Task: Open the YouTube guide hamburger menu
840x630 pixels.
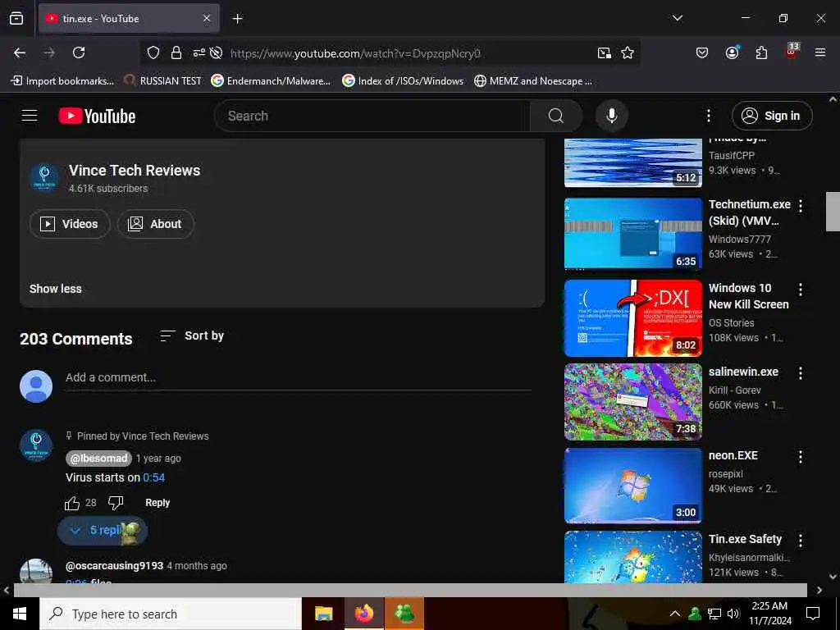Action: coord(30,115)
